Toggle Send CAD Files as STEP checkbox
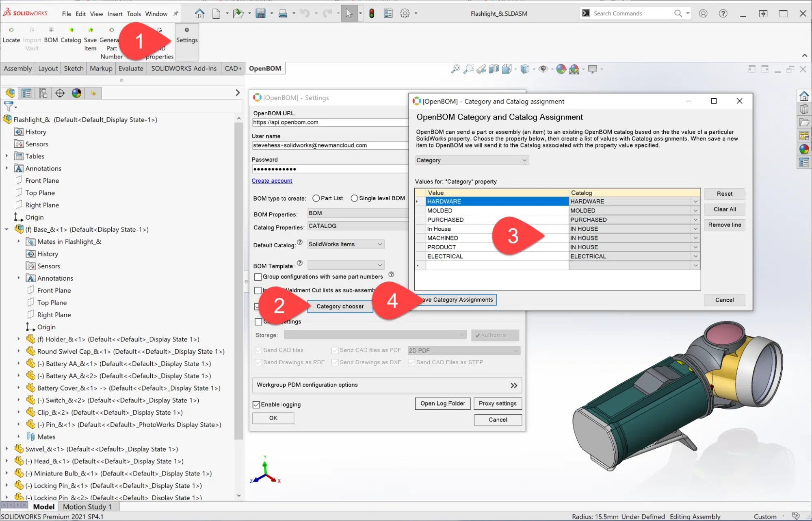 coord(411,362)
